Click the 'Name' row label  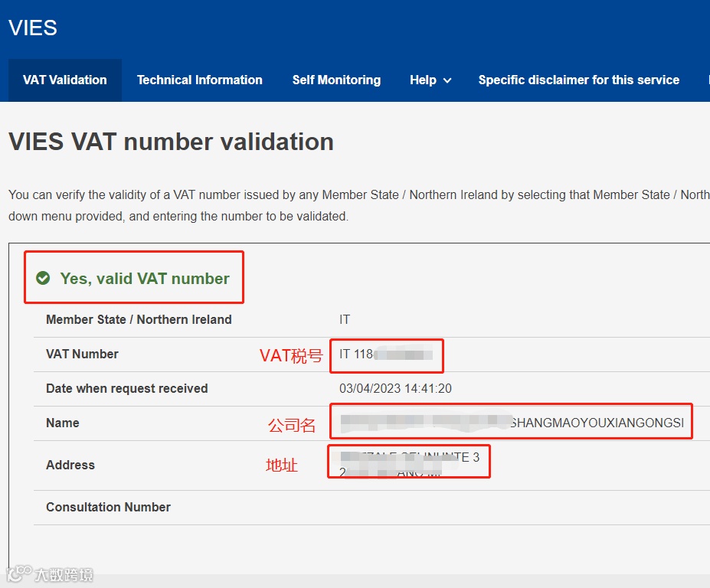63,423
